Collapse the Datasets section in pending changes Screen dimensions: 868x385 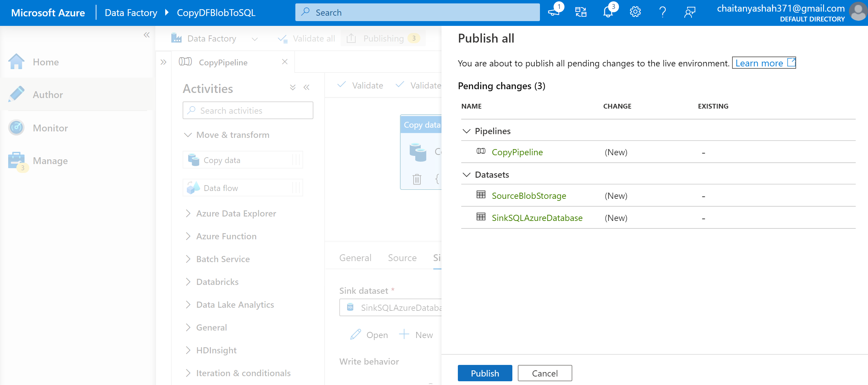coord(467,175)
